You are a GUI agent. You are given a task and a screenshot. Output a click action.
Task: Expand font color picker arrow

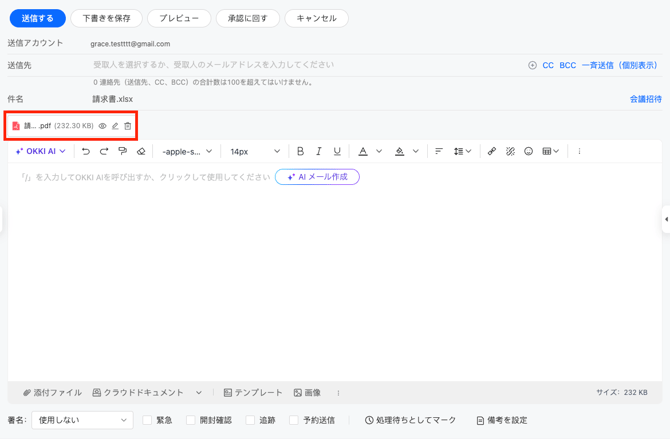[x=379, y=151]
